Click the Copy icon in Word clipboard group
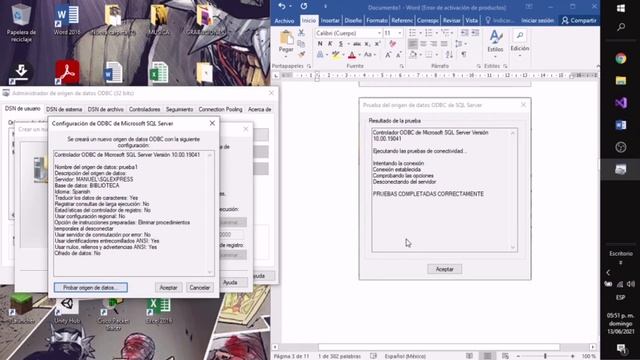 tap(301, 44)
